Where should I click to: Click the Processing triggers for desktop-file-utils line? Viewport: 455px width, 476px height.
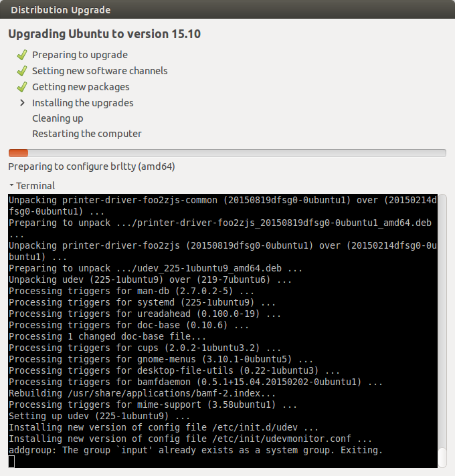point(174,370)
